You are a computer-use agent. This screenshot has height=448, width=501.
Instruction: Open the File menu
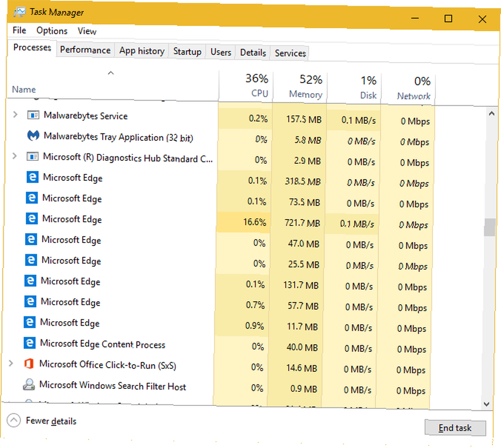click(x=19, y=30)
